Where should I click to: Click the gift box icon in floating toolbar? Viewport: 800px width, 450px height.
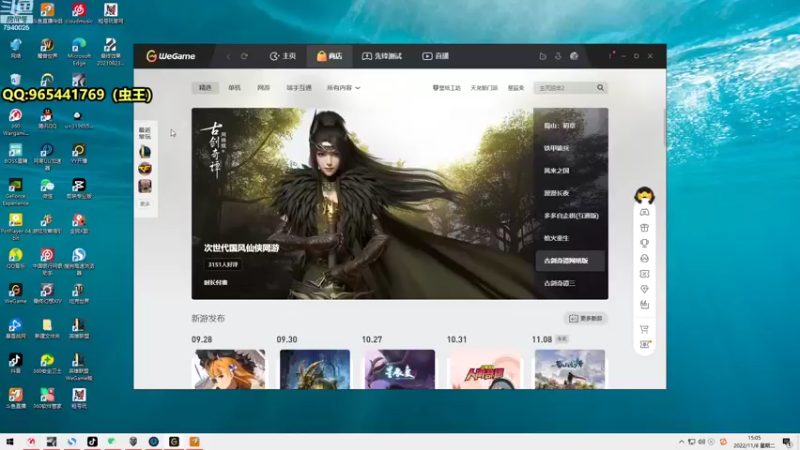[644, 228]
